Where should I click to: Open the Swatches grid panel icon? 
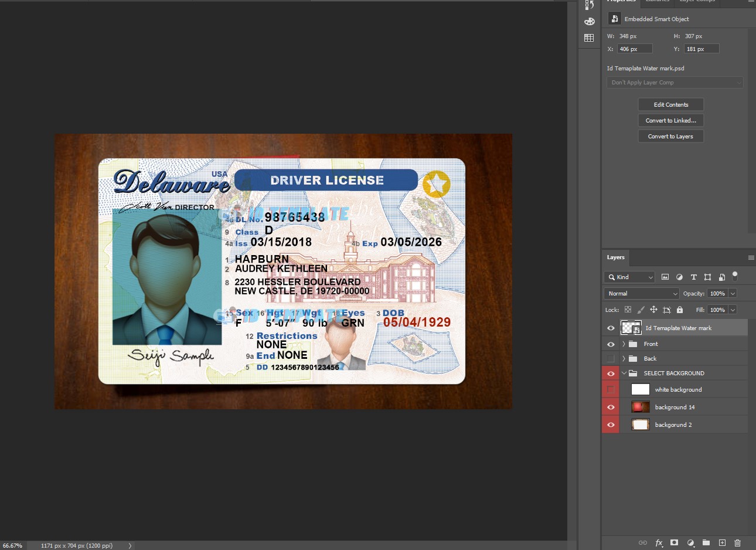(589, 38)
